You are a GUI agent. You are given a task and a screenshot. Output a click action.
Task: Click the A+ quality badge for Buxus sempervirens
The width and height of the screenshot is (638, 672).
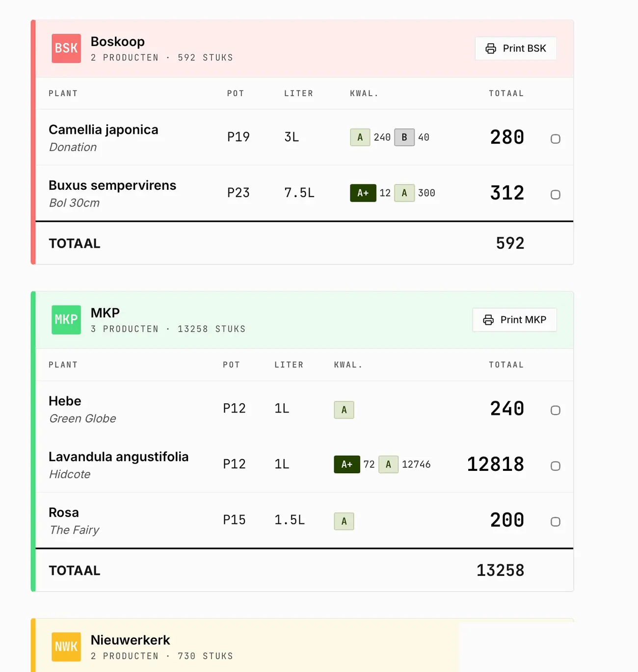pyautogui.click(x=363, y=193)
